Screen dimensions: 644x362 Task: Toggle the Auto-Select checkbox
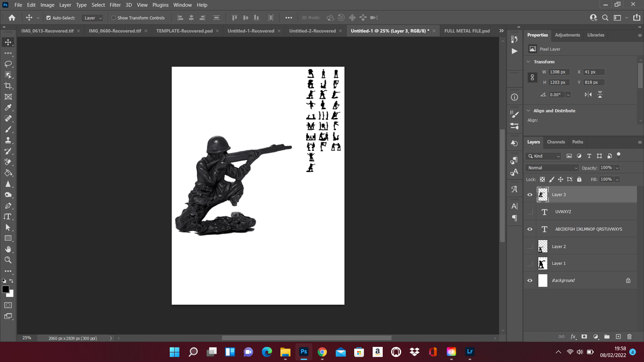tap(49, 18)
